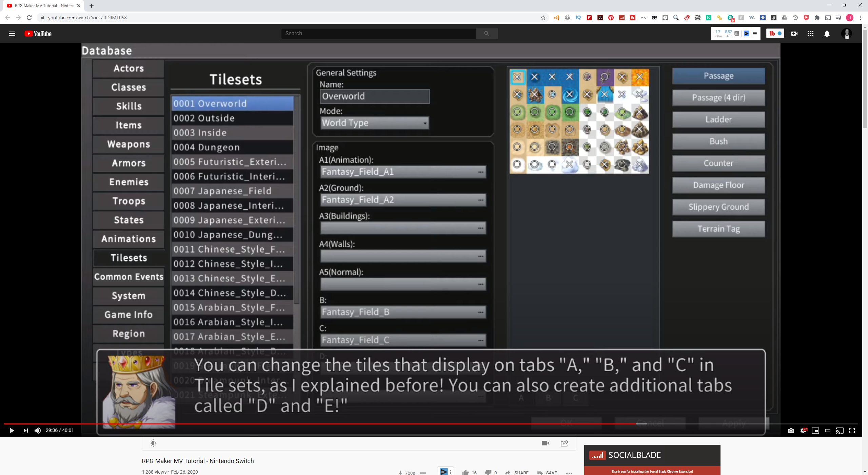Open the YouTube account avatar menu
Viewport: 868px width, 475px height.
click(x=847, y=34)
